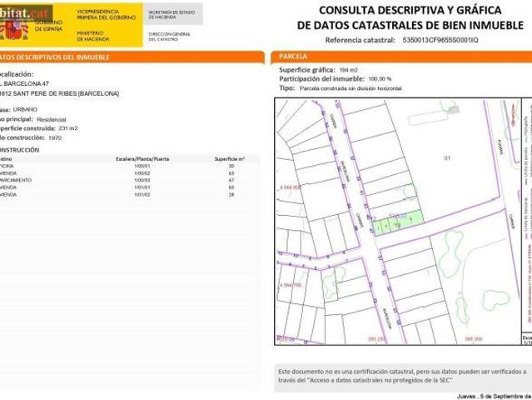Screen dimensions: 532x400
Task: Click table cell '1/01/02'
Action: 142,195
